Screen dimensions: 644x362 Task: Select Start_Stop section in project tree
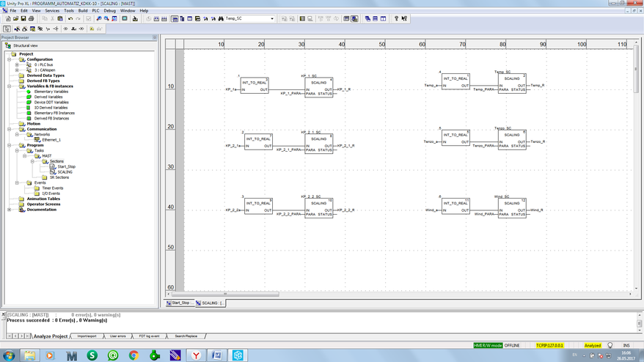pos(66,166)
